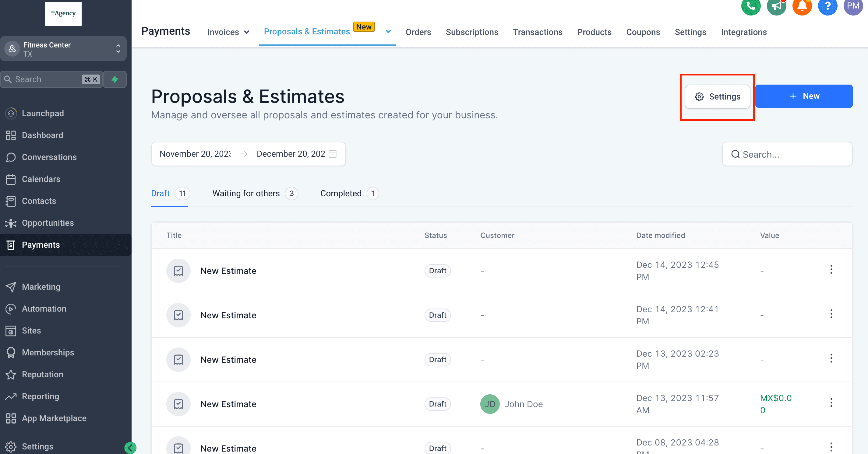This screenshot has width=868, height=454.
Task: Open more options for John Doe estimate
Action: pos(831,403)
